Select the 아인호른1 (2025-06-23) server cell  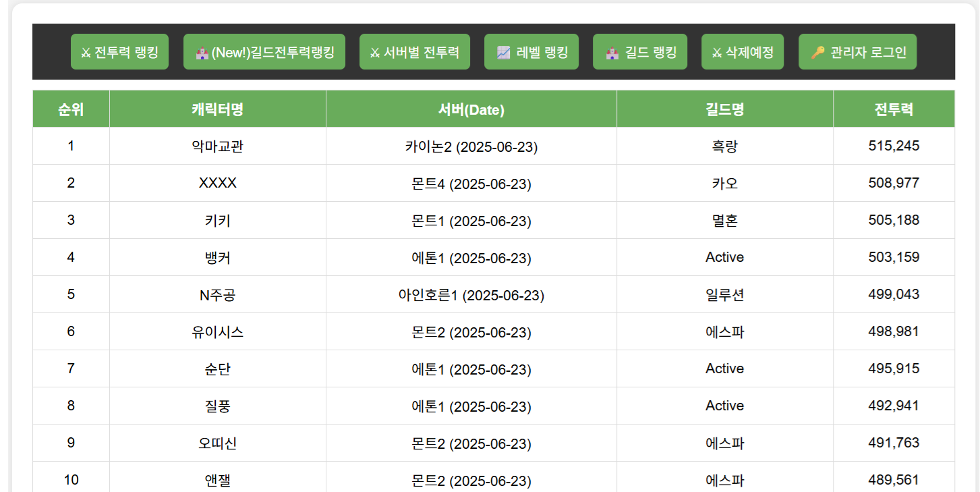pyautogui.click(x=471, y=295)
